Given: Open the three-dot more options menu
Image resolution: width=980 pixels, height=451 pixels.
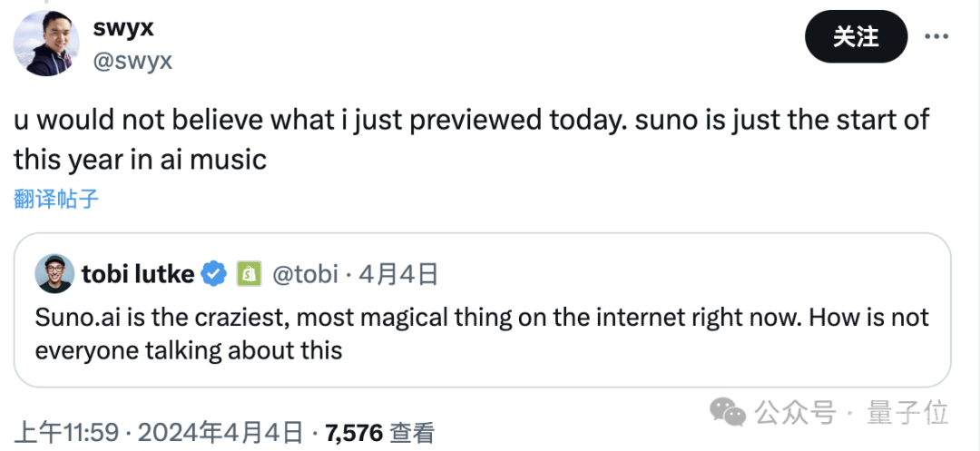Looking at the screenshot, I should pyautogui.click(x=936, y=36).
